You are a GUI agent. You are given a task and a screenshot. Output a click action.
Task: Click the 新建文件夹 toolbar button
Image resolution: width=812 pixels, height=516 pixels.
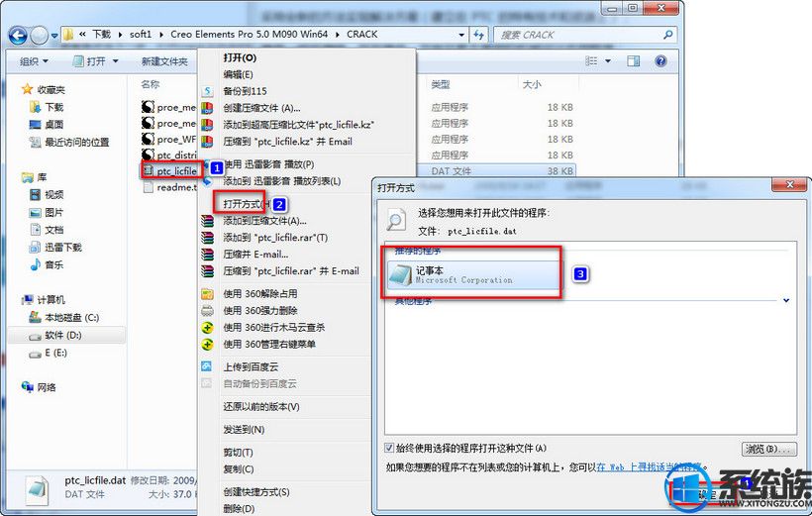tap(164, 61)
